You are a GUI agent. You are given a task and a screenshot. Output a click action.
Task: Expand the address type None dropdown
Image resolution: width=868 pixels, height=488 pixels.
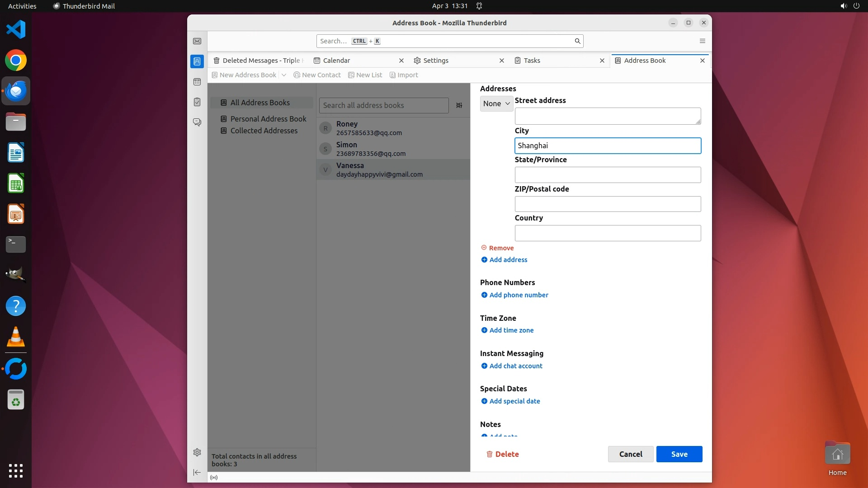pos(496,103)
